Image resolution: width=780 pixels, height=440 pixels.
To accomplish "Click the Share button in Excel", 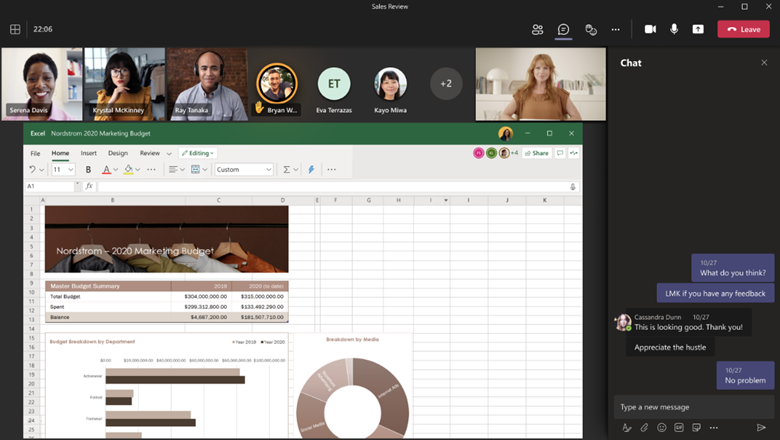I will (x=537, y=153).
